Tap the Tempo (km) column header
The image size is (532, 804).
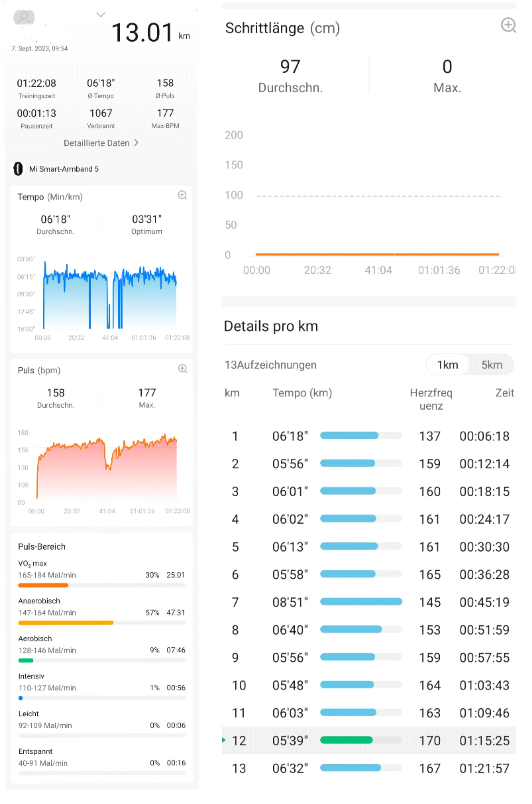click(302, 393)
